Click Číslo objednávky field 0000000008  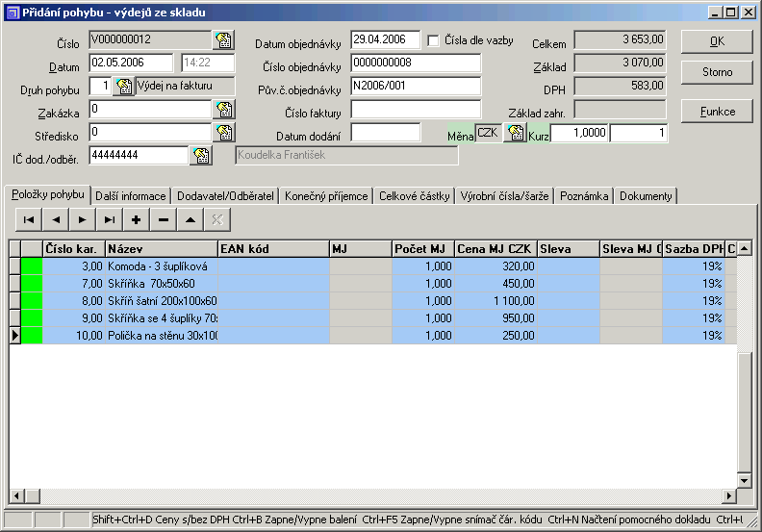point(416,63)
